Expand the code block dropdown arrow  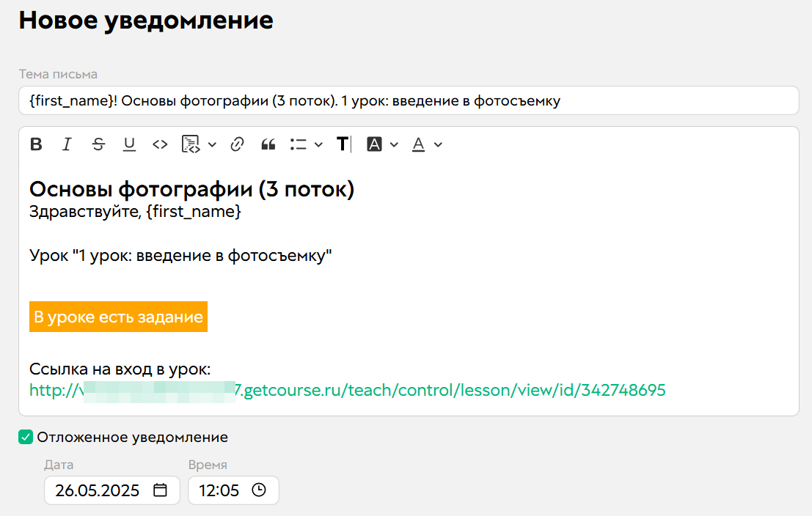pyautogui.click(x=212, y=145)
